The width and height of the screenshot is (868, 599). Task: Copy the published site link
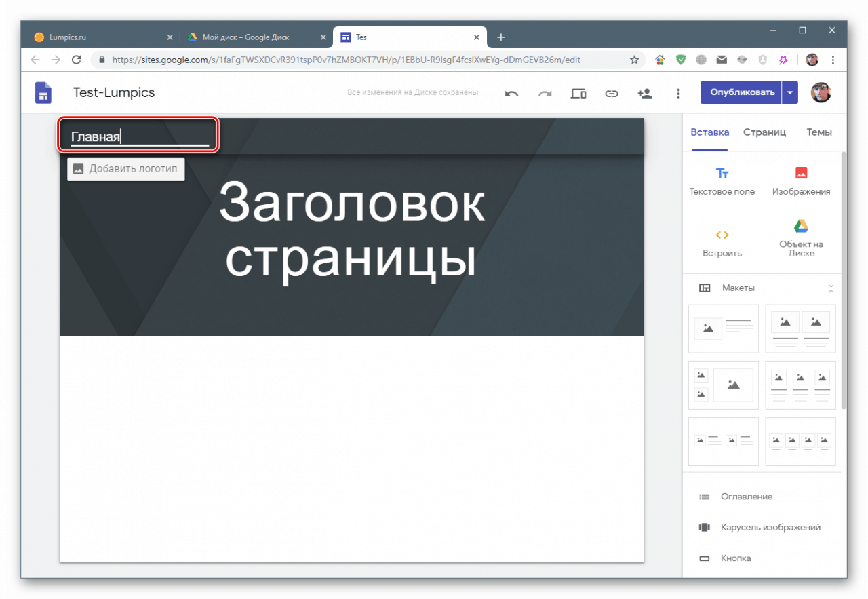[612, 94]
